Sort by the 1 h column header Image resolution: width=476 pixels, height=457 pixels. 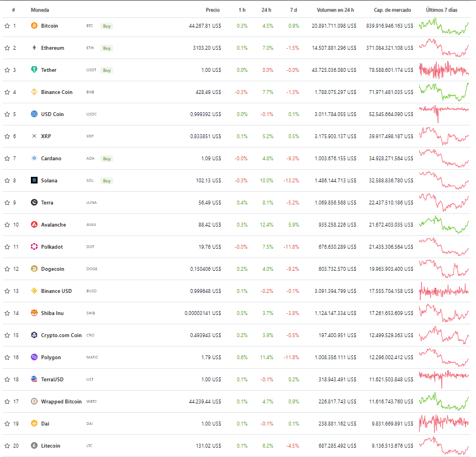point(242,10)
